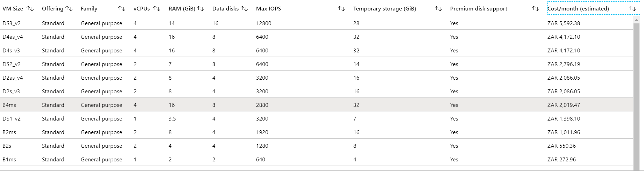The height and width of the screenshot is (175, 644).
Task: Choose the DS3_v2 VM size
Action: (x=12, y=23)
